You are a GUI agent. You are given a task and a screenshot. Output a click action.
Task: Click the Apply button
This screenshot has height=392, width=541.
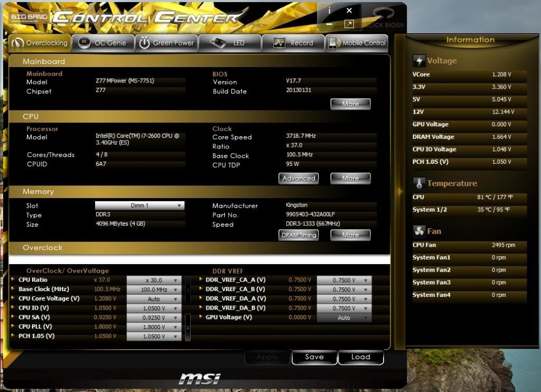(x=267, y=357)
